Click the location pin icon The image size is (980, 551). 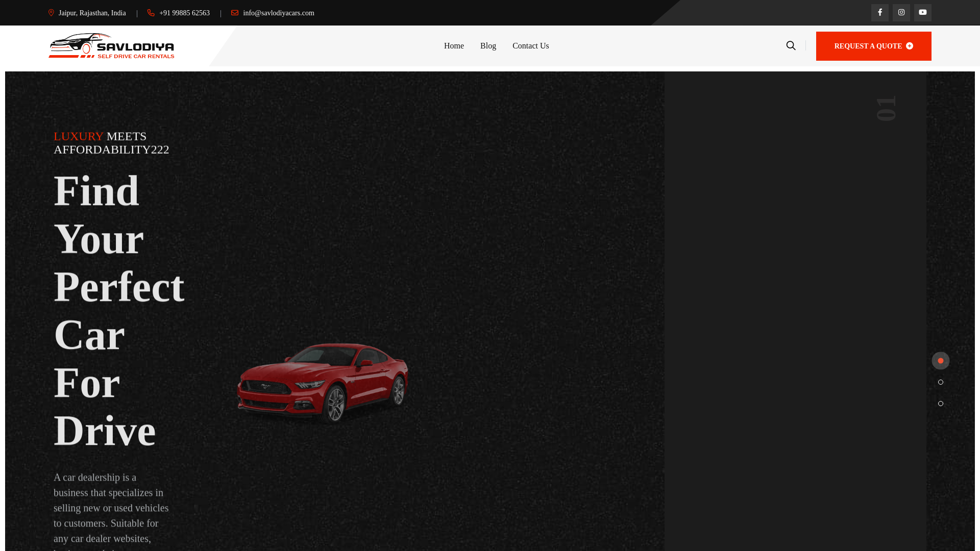click(x=51, y=13)
